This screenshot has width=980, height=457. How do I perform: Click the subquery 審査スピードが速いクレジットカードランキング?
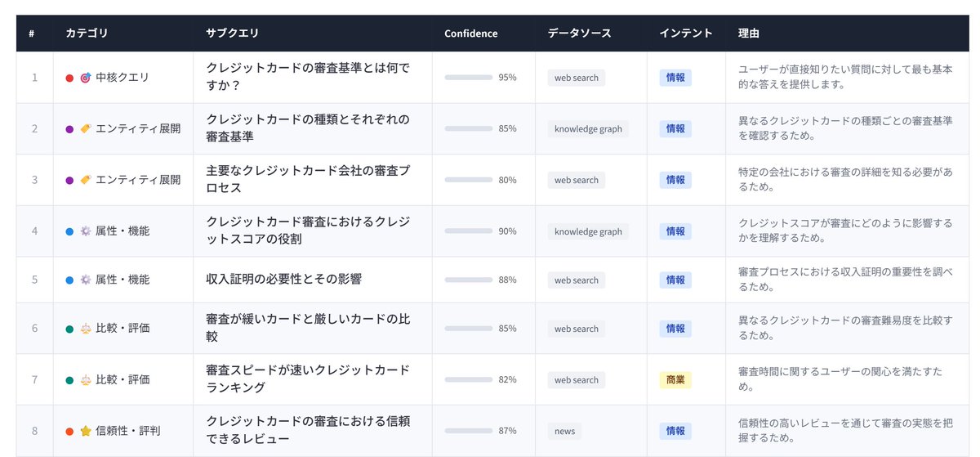[x=308, y=379]
